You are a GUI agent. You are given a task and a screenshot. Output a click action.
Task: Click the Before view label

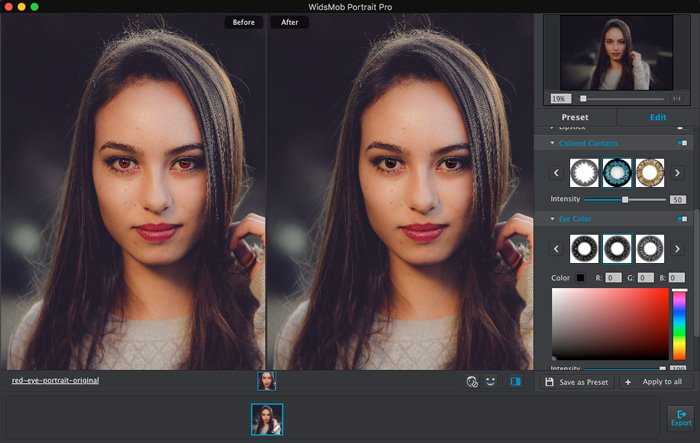pos(244,22)
